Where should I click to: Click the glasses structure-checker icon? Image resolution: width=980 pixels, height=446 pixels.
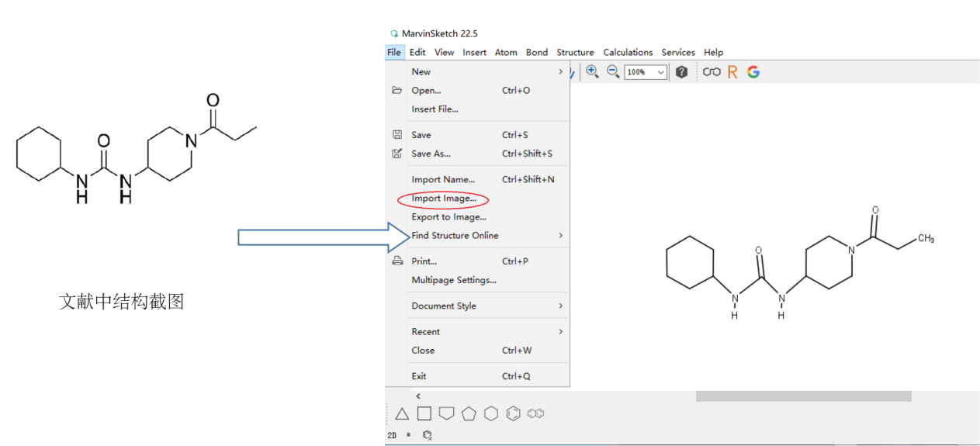(x=712, y=72)
